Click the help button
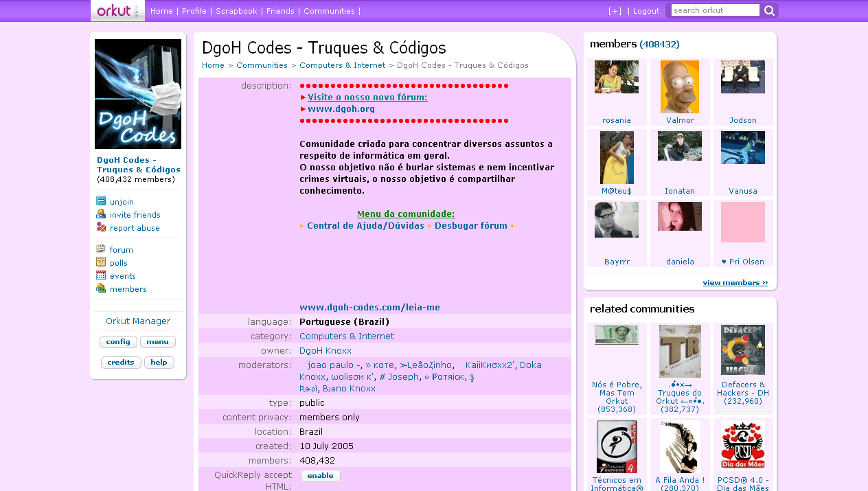 tap(159, 363)
